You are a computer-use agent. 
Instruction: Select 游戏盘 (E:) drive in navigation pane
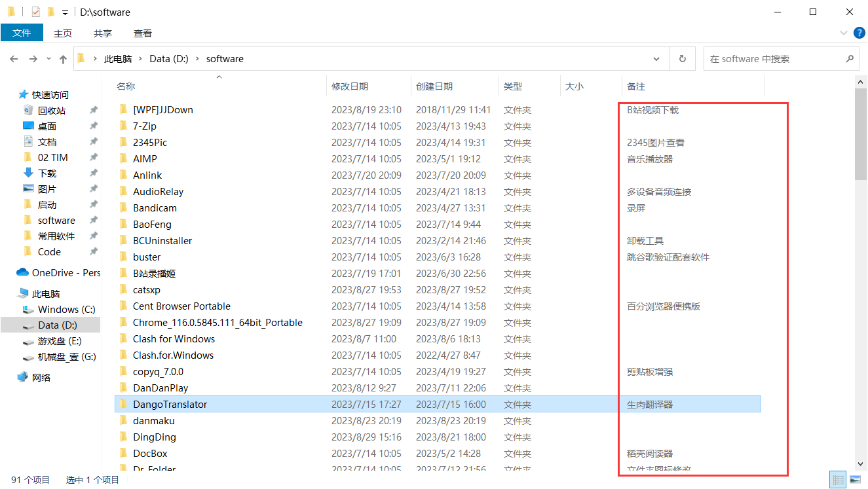pos(60,341)
